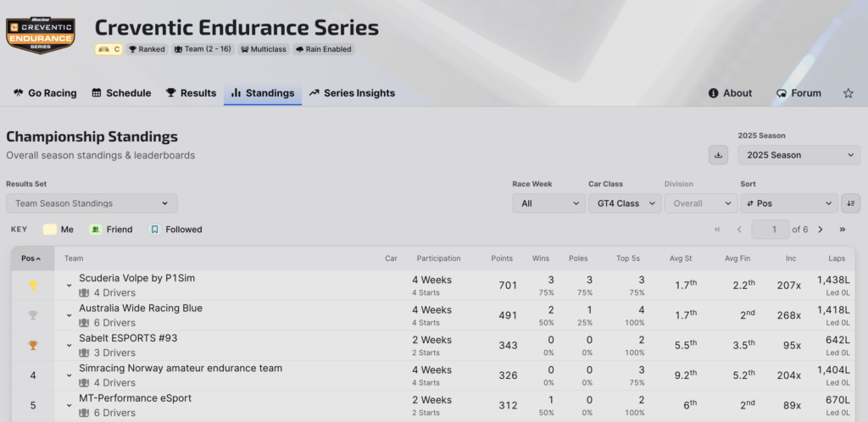868x422 pixels.
Task: Click the favorite star icon
Action: 849,93
